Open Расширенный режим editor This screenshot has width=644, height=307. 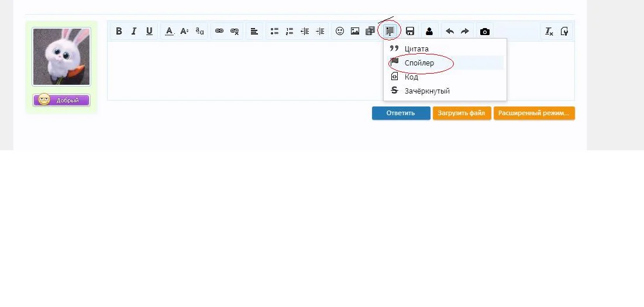[x=534, y=113]
